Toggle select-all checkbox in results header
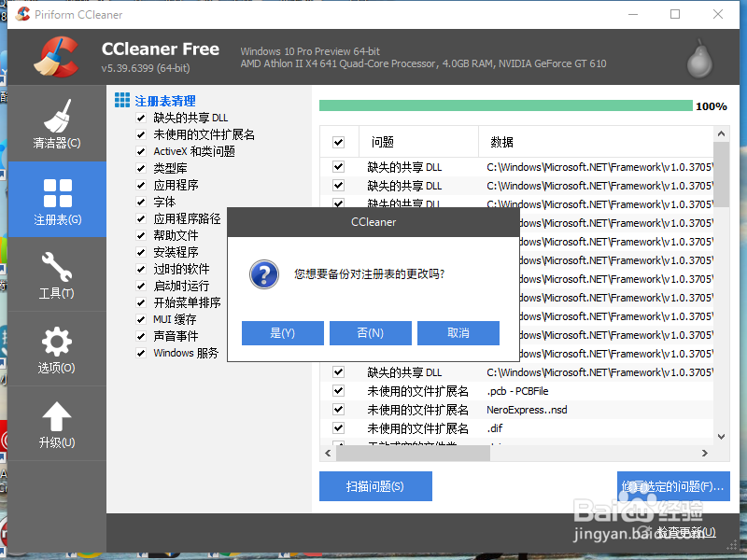This screenshot has width=747, height=560. coord(339,142)
